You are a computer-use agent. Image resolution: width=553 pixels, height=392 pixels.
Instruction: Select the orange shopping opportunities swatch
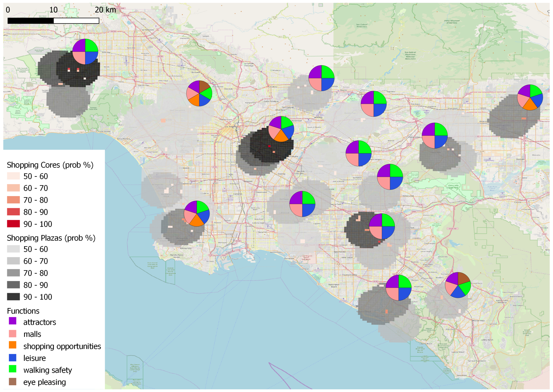[x=13, y=345]
